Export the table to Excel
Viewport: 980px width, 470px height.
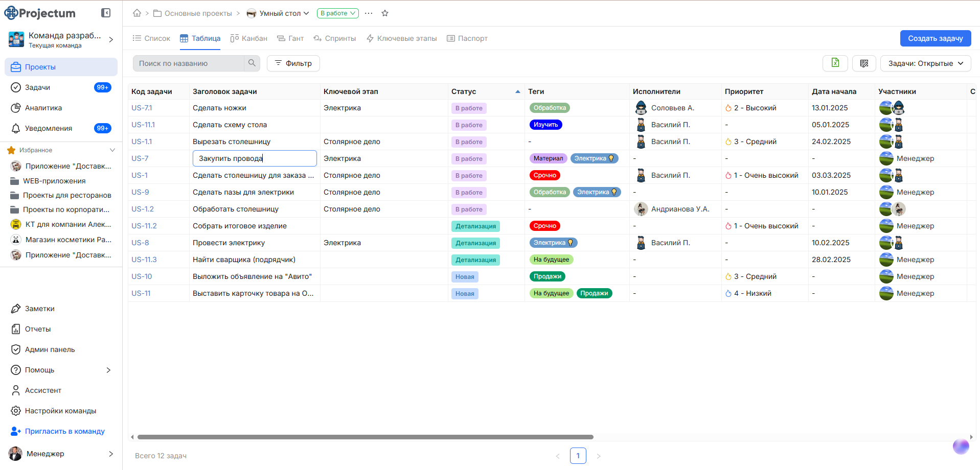point(835,63)
